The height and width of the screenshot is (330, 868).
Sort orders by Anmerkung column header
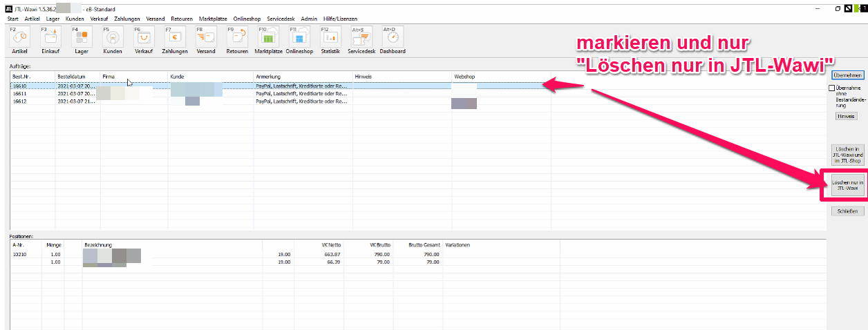(x=303, y=76)
